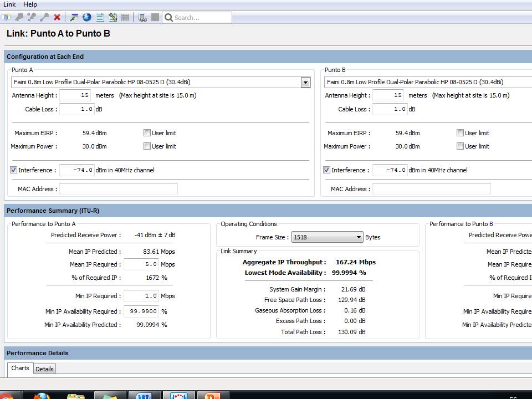Viewport: 532px width, 399px height.
Task: Edit Punto B Antenna Height field
Action: [x=388, y=95]
